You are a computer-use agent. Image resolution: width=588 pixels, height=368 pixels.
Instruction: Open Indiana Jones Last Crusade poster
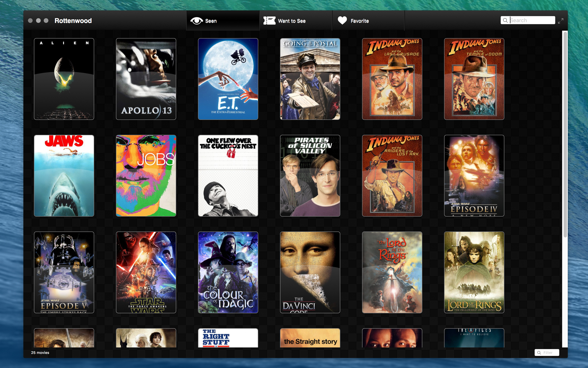[392, 79]
